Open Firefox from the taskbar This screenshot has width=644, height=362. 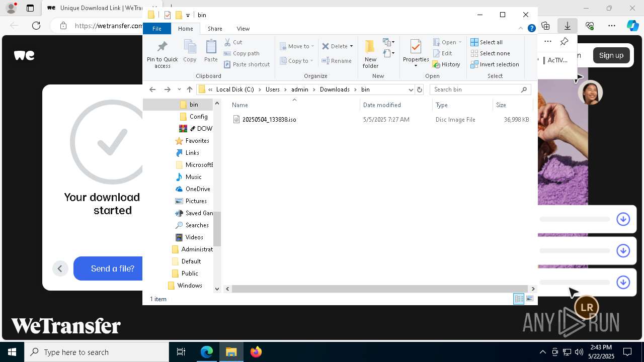pos(256,352)
